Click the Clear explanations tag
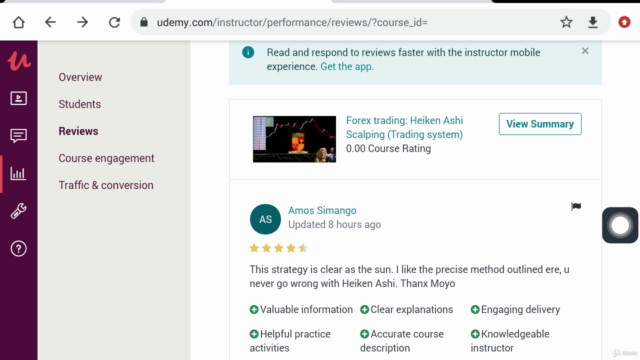Screen dimensions: 640x360 tap(407, 309)
